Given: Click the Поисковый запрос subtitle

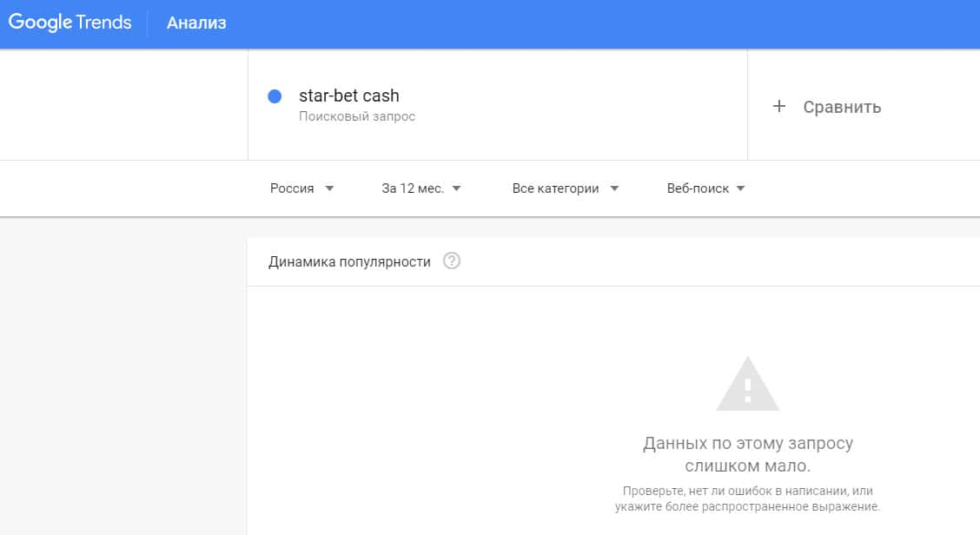Looking at the screenshot, I should 357,116.
